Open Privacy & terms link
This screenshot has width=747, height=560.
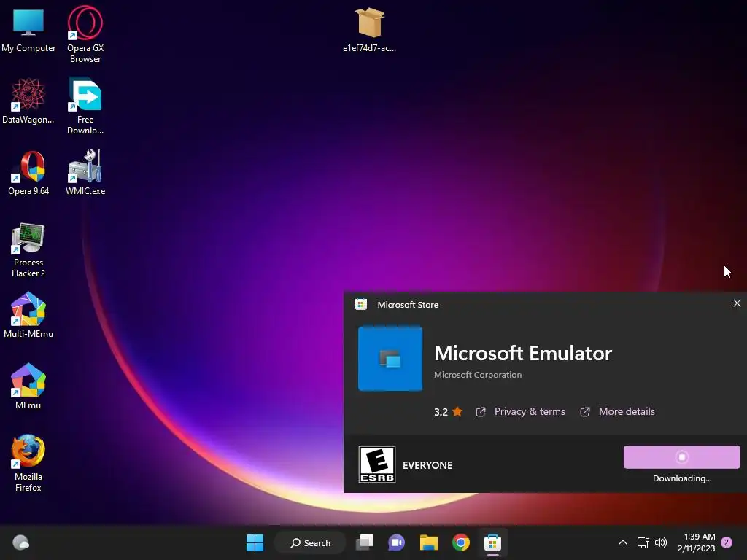click(x=521, y=411)
